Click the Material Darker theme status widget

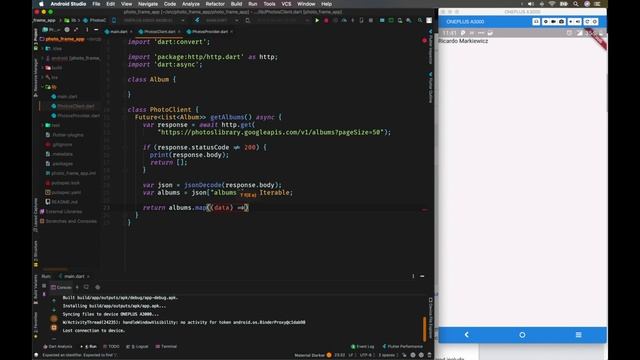click(313, 355)
